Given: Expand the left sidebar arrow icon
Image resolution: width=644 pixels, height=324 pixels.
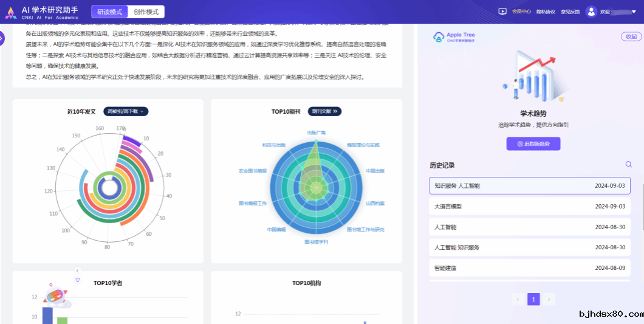Looking at the screenshot, I should (2, 38).
